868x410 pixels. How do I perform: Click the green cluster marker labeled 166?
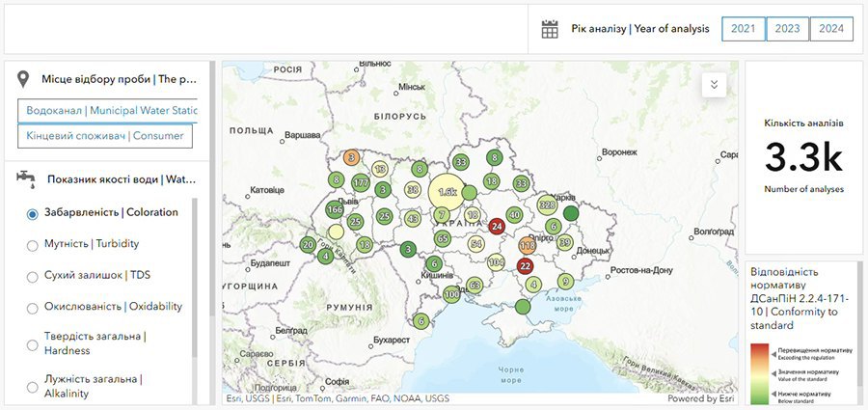[336, 209]
